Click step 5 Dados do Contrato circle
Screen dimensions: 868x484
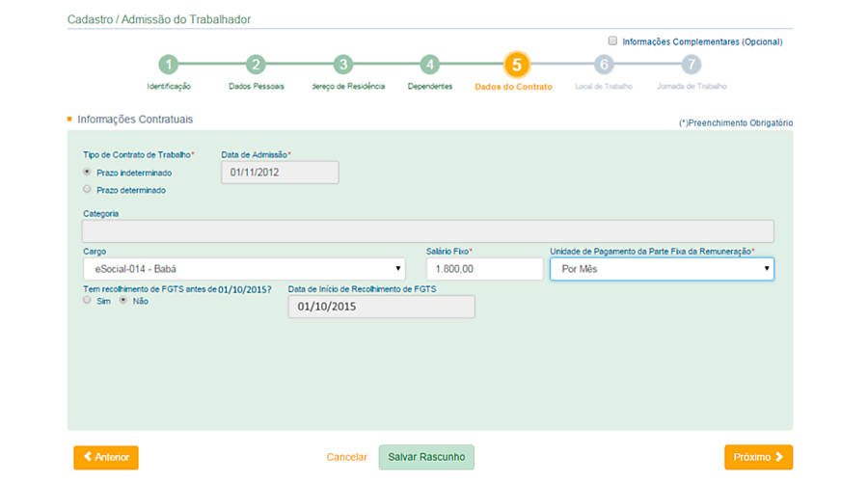[x=516, y=66]
